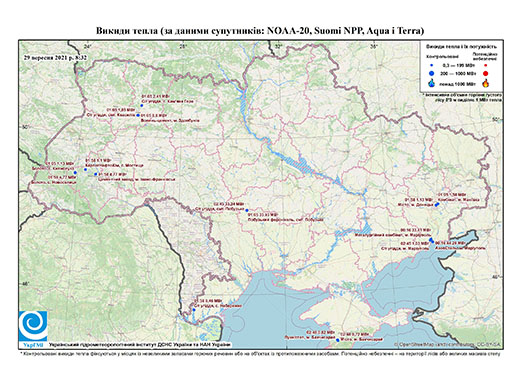Click the small blue dot legend icon

pyautogui.click(x=432, y=66)
